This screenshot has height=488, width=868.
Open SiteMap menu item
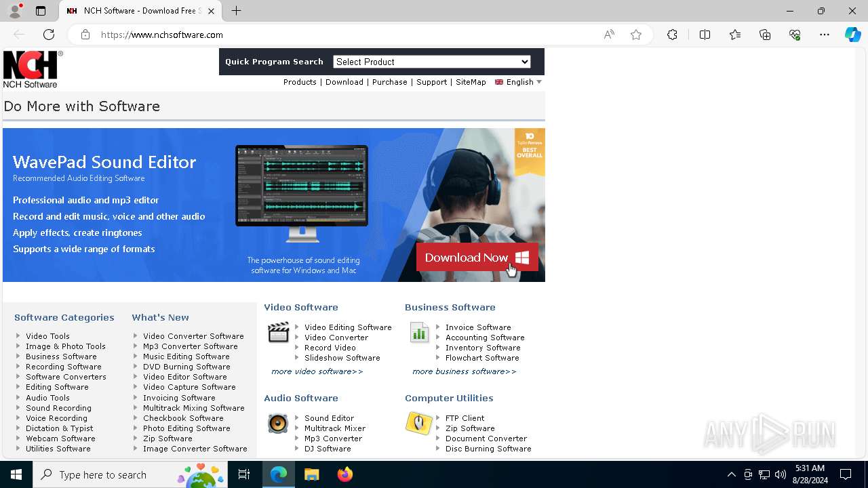pos(471,82)
